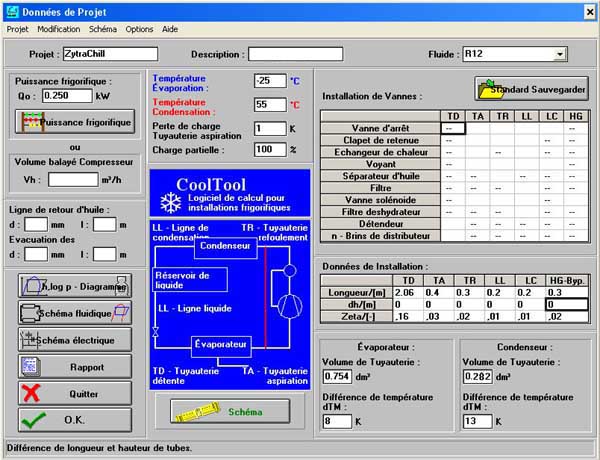Click the compressor symbol in diagram

coord(290,307)
